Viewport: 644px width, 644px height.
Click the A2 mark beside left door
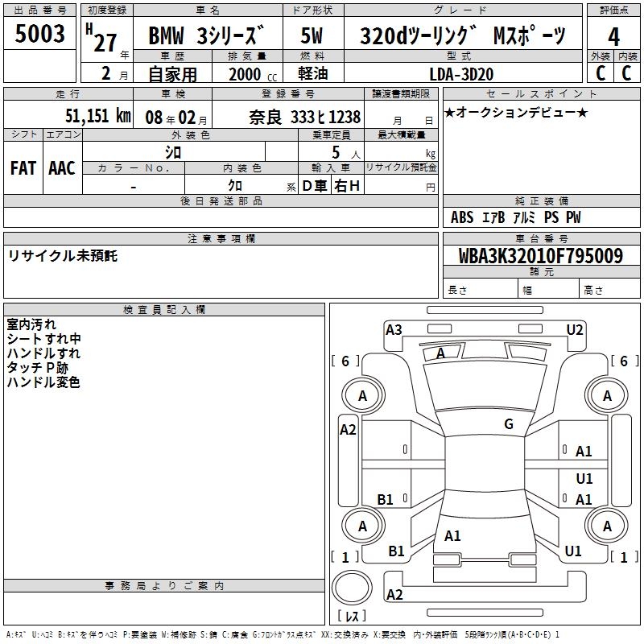[348, 430]
